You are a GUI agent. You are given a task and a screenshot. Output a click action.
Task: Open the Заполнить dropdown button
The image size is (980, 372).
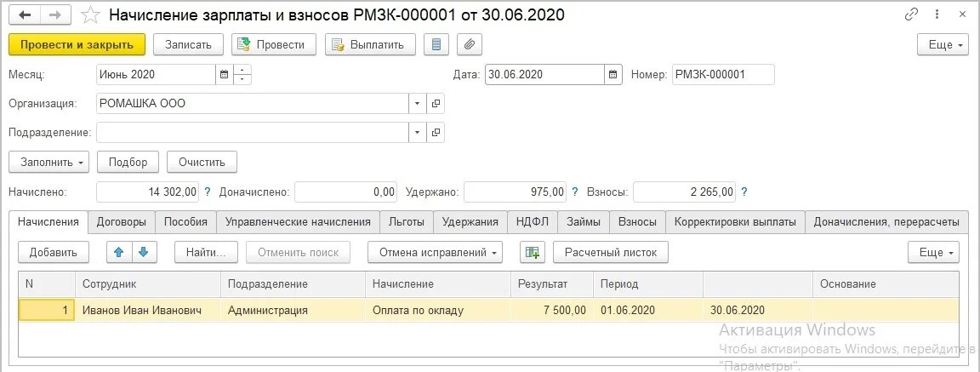(48, 162)
